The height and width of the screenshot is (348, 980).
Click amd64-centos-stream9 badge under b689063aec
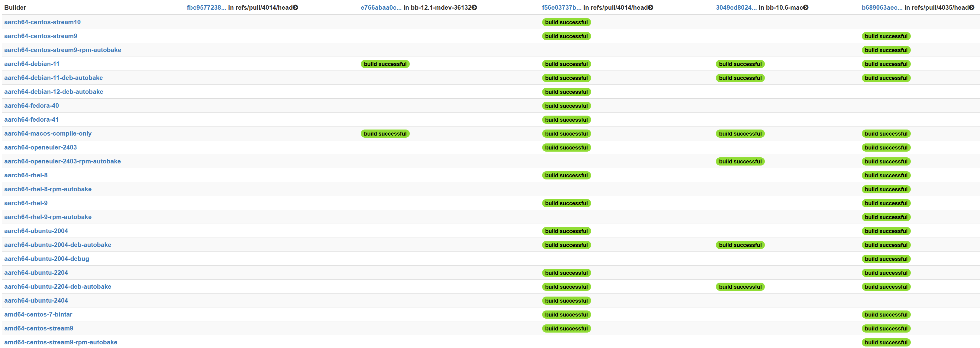[886, 329]
